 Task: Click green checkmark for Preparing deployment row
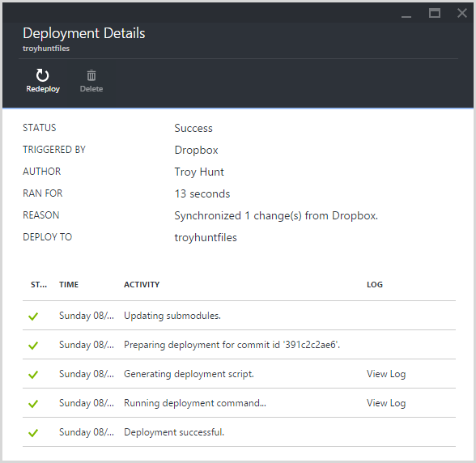coord(33,345)
